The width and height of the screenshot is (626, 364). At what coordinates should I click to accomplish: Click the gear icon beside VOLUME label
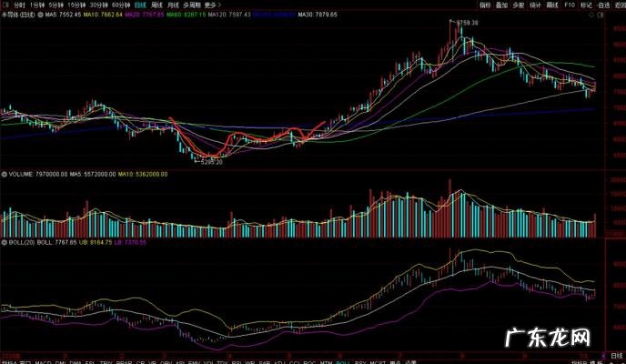5,172
